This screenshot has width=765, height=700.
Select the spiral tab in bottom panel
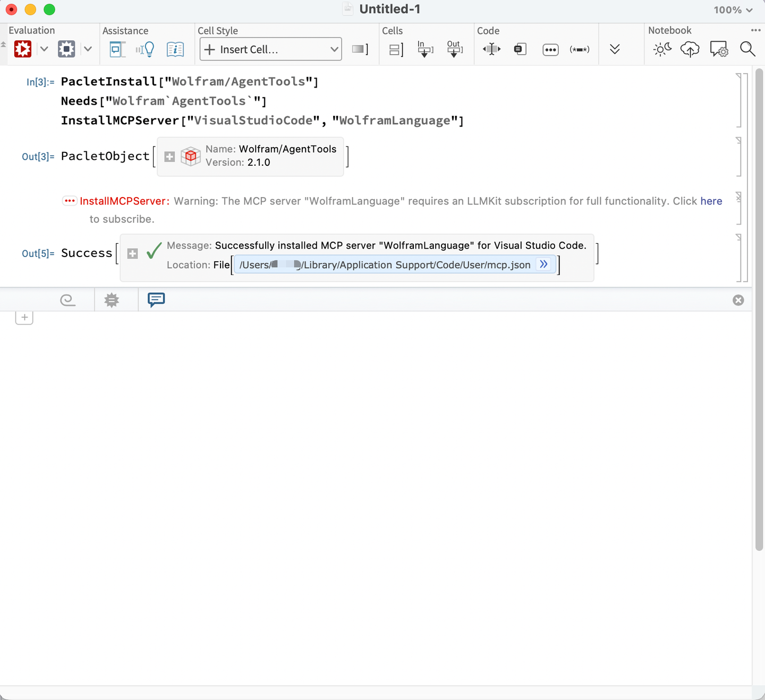pyautogui.click(x=67, y=300)
